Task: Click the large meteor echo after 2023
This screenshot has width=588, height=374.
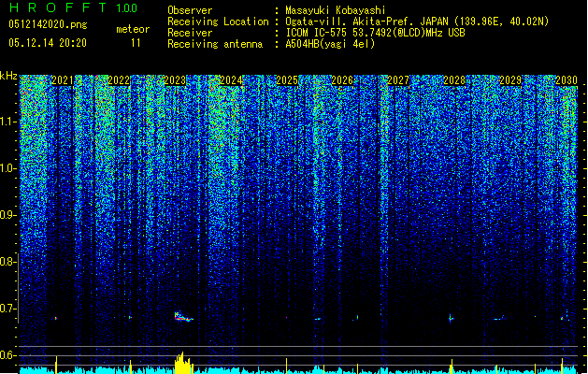Action: point(183,317)
